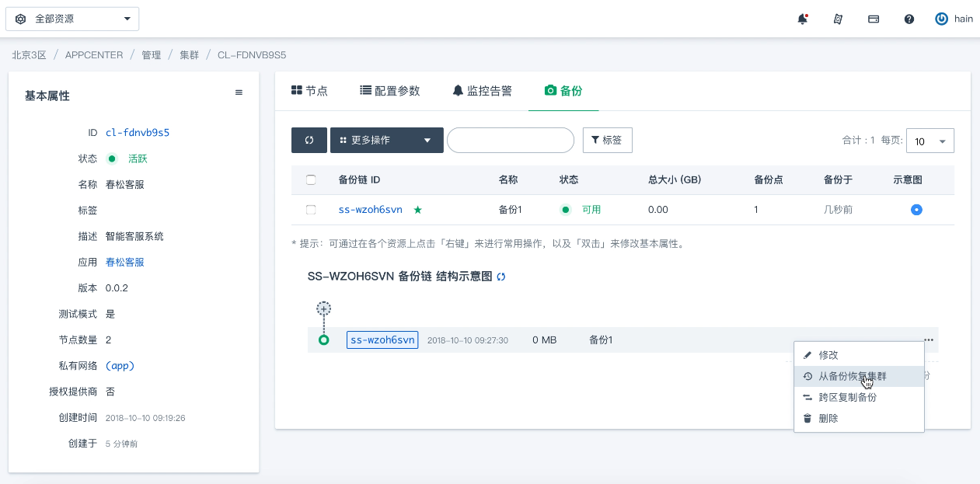Choose 跨区复制备份 in the context menu
This screenshot has height=484, width=980.
point(859,397)
